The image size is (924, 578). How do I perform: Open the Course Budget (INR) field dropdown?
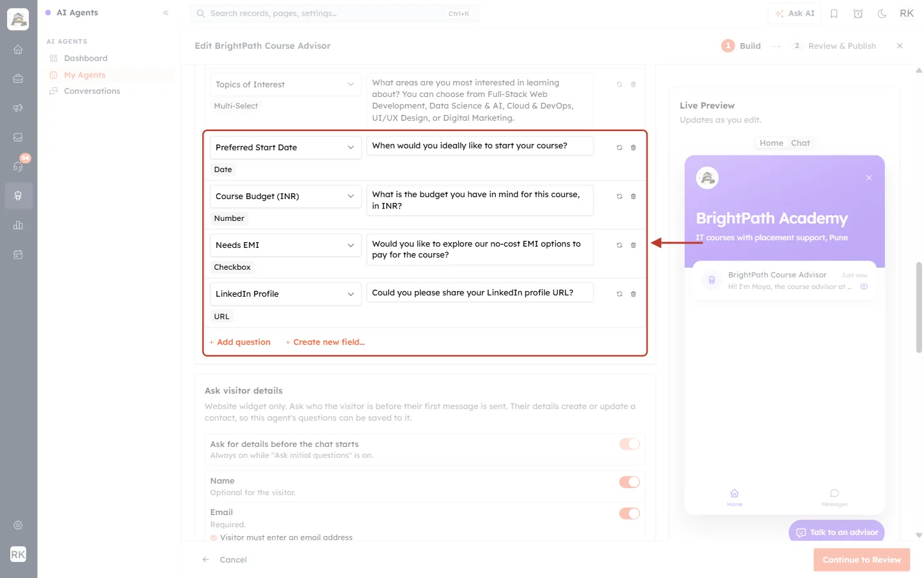[286, 197]
